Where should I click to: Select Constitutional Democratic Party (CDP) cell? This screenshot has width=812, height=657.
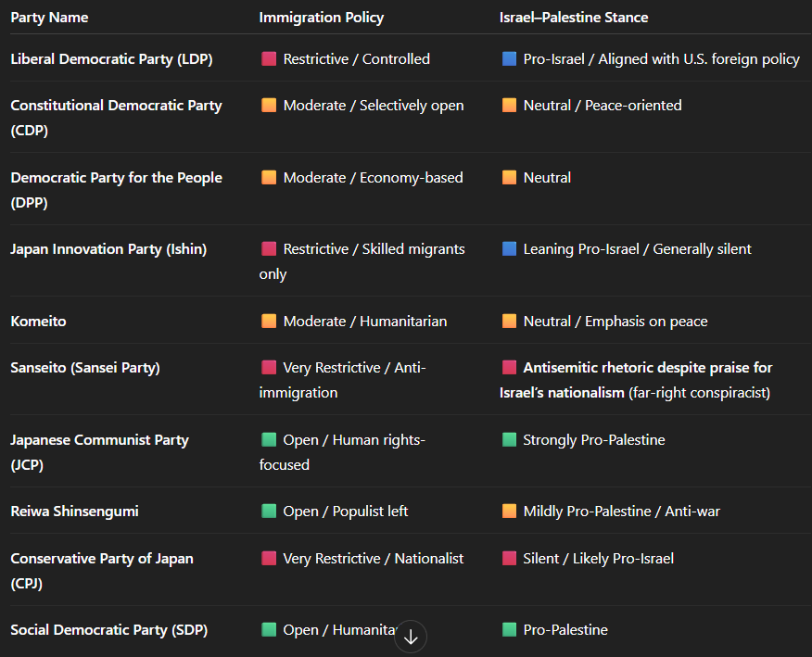[x=116, y=118]
